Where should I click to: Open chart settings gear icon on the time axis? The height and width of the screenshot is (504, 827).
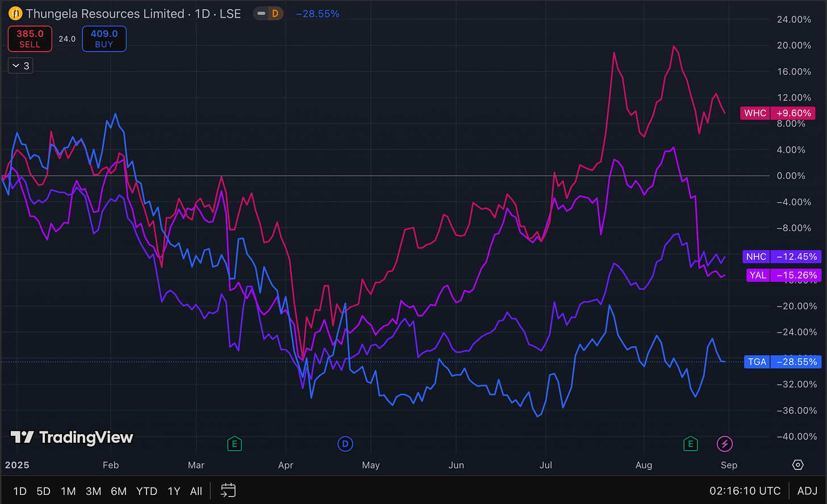pyautogui.click(x=798, y=465)
